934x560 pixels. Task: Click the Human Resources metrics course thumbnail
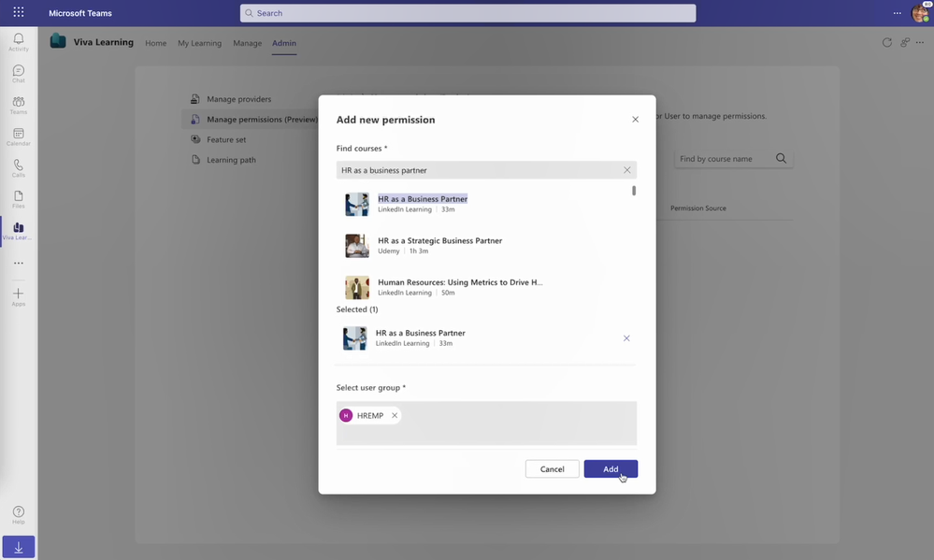[x=357, y=288]
